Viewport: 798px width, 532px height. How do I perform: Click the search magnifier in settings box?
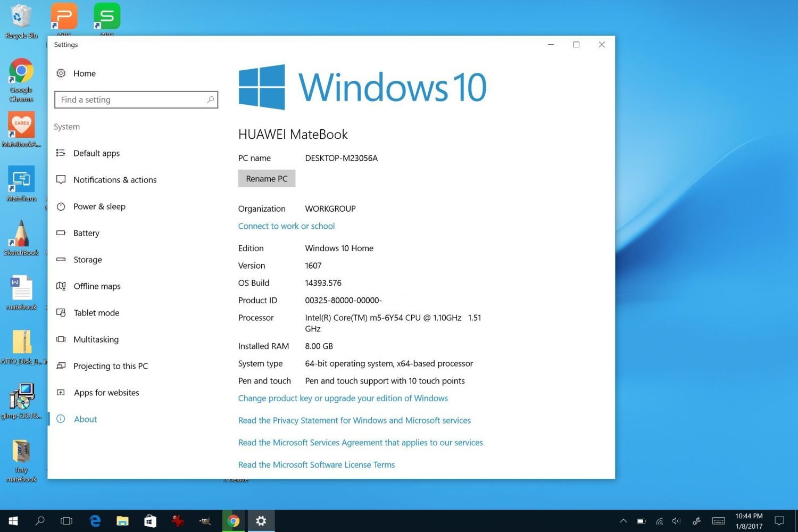[x=211, y=99]
